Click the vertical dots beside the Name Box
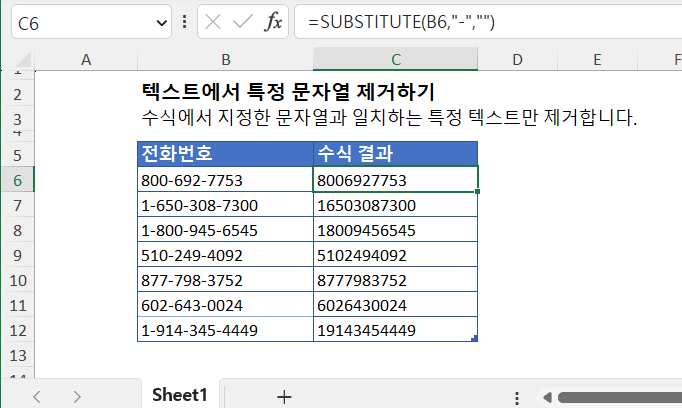Viewport: 682px width, 408px height. tap(184, 22)
